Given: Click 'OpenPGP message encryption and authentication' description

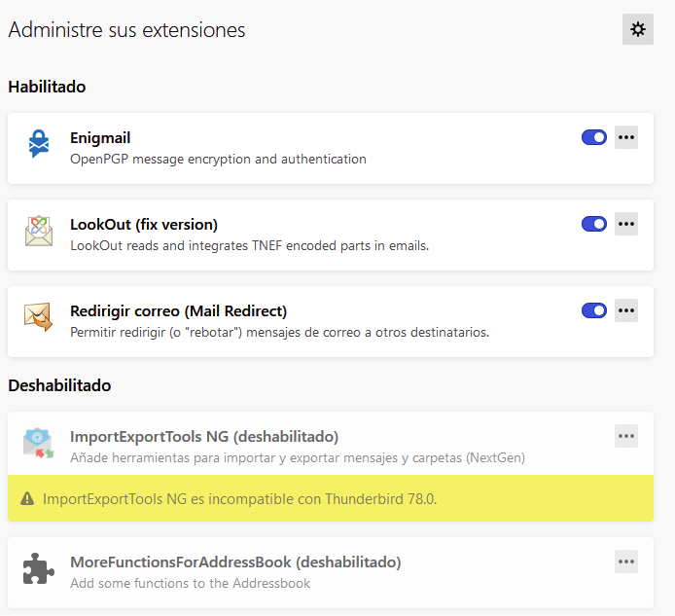Looking at the screenshot, I should (218, 160).
